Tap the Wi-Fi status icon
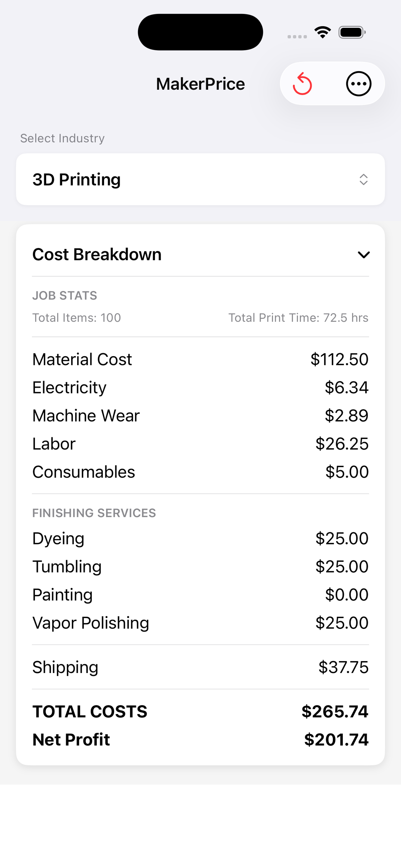This screenshot has height=868, width=401. 322,32
